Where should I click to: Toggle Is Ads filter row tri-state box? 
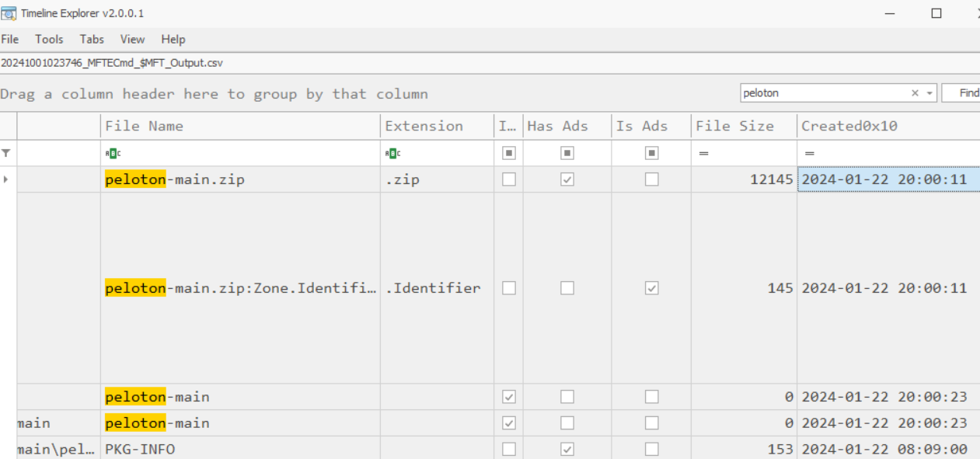coord(651,153)
